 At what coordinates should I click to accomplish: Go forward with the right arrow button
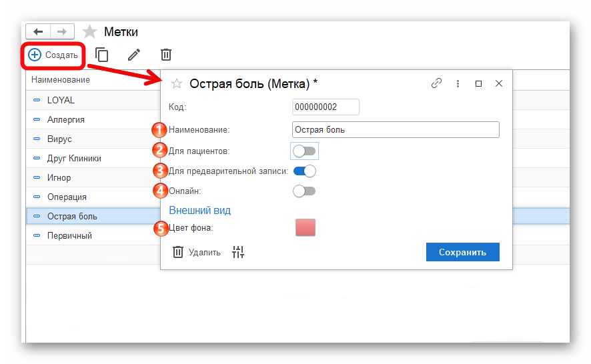(62, 31)
